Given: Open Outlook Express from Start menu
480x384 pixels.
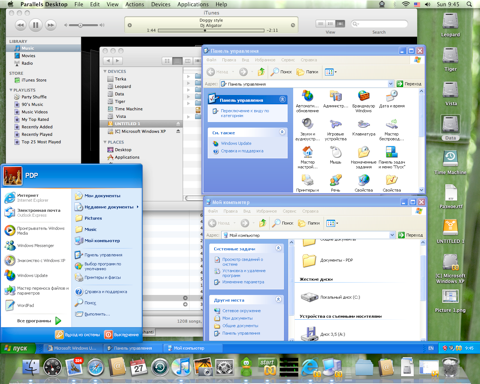Looking at the screenshot, I should [36, 213].
